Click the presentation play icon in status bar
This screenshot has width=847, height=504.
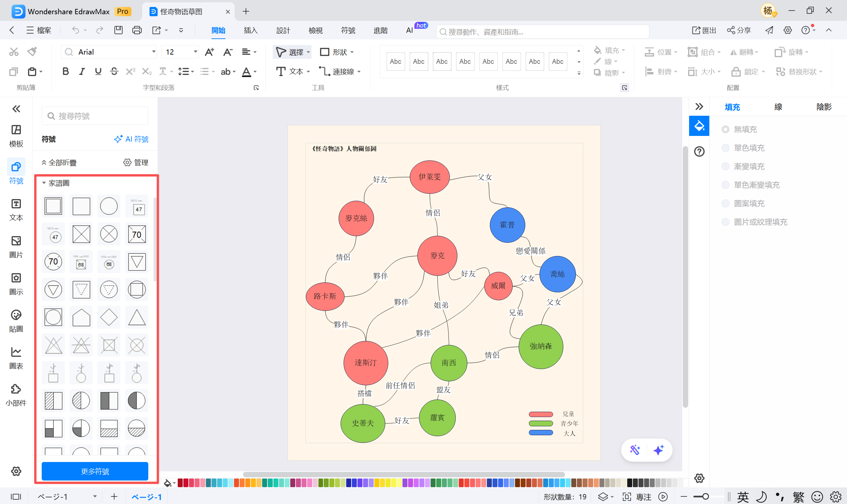[663, 496]
